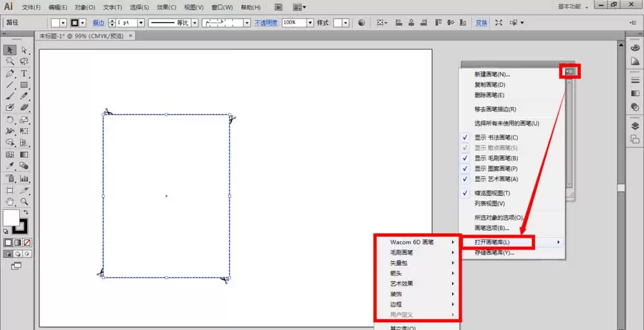Select the Hand tool
This screenshot has width=644, height=330.
point(10,201)
